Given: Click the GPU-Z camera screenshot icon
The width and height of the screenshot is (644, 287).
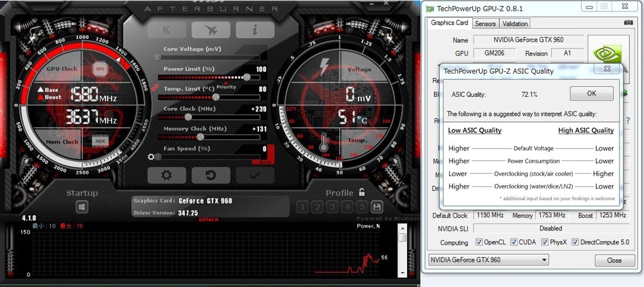Looking at the screenshot, I should 628,23.
